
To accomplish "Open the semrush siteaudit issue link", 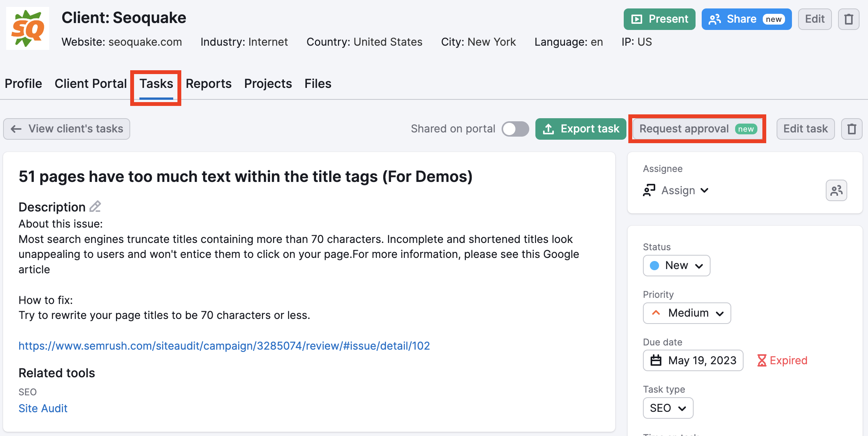I will coord(224,346).
